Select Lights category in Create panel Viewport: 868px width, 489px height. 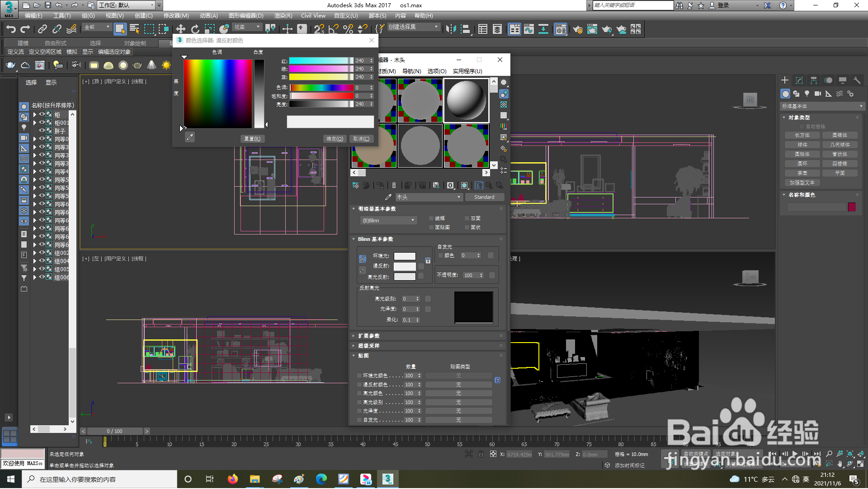[807, 94]
